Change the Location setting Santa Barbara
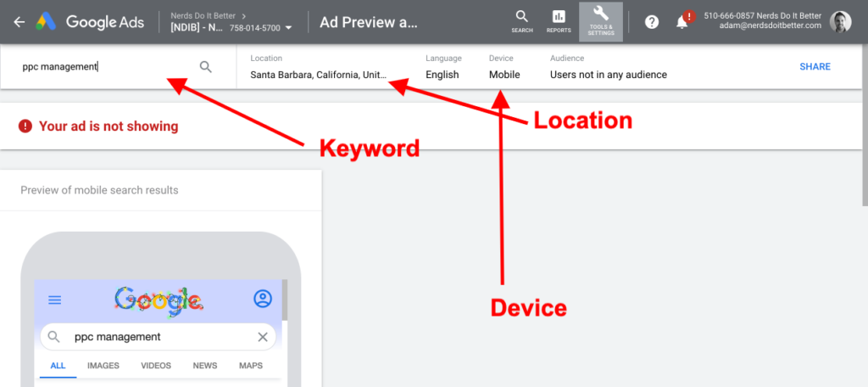The width and height of the screenshot is (868, 387). (x=319, y=66)
